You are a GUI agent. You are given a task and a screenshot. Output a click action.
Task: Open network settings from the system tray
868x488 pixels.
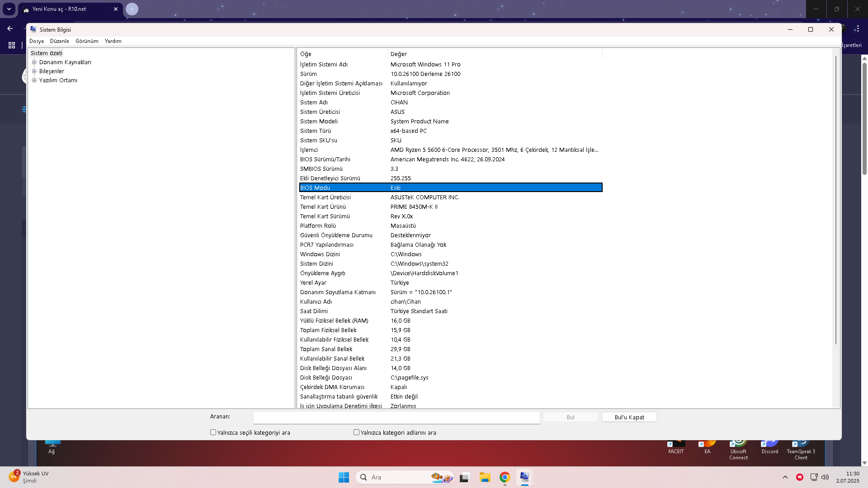click(x=814, y=477)
